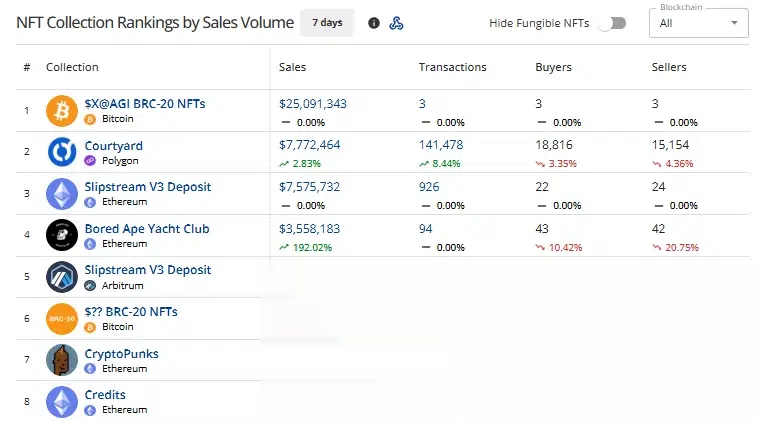Click the 3.35% buyers change value
759x421 pixels.
(562, 164)
